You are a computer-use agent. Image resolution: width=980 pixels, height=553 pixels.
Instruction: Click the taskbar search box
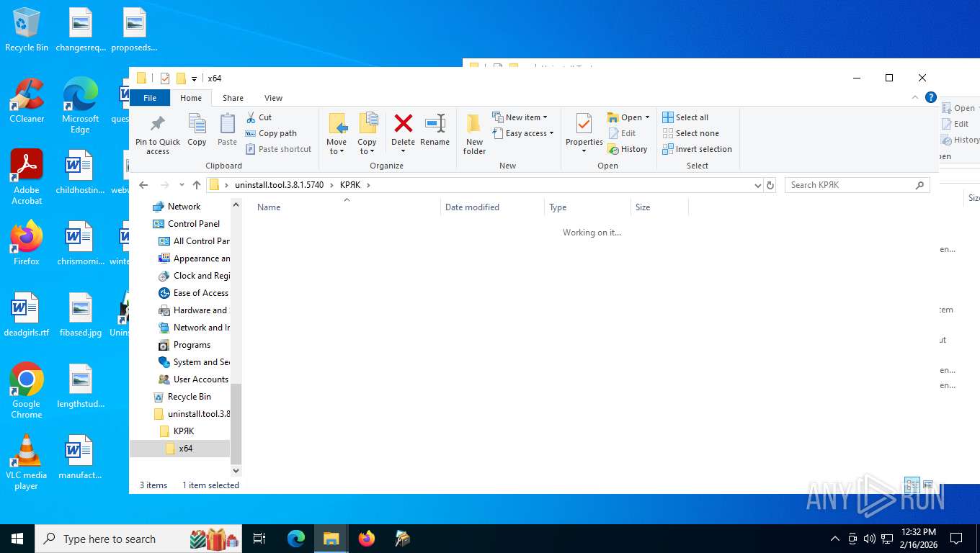tap(139, 539)
